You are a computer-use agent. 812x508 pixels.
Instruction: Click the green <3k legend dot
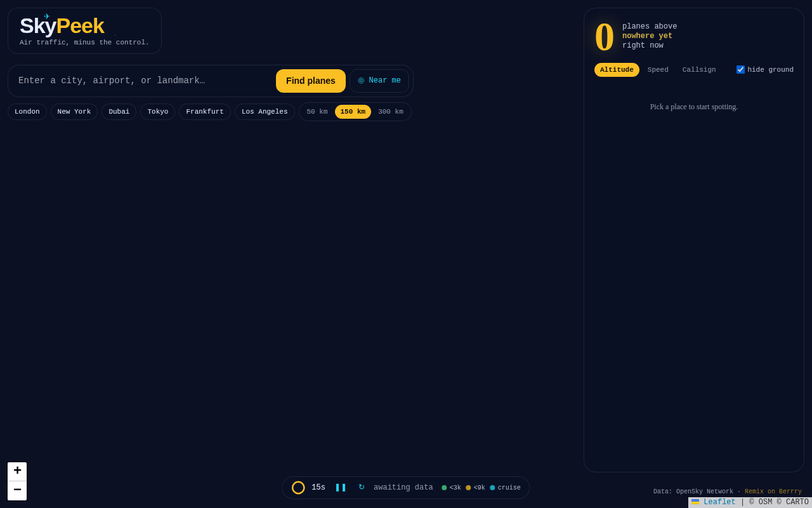[444, 488]
